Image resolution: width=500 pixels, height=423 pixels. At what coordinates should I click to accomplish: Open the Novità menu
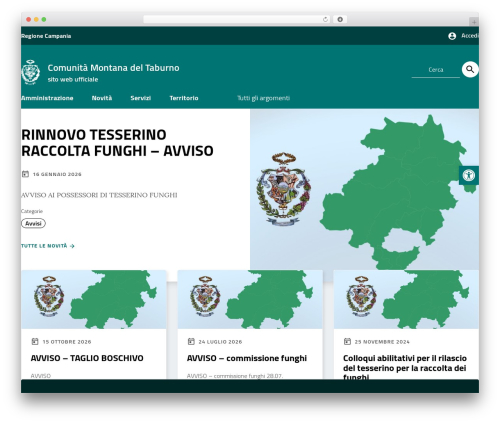pos(102,98)
